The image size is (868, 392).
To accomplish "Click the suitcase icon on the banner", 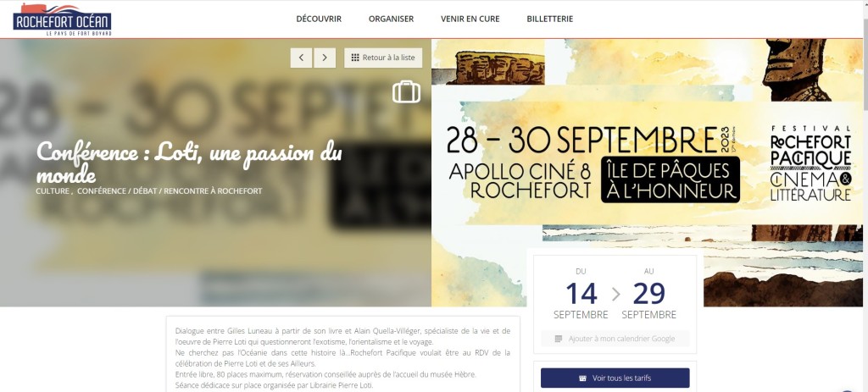I will click(x=406, y=91).
